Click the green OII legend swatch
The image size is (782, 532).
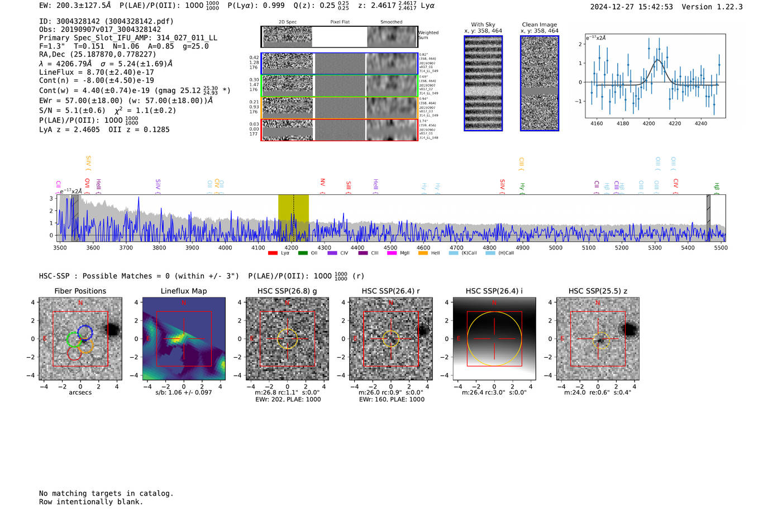pos(303,253)
